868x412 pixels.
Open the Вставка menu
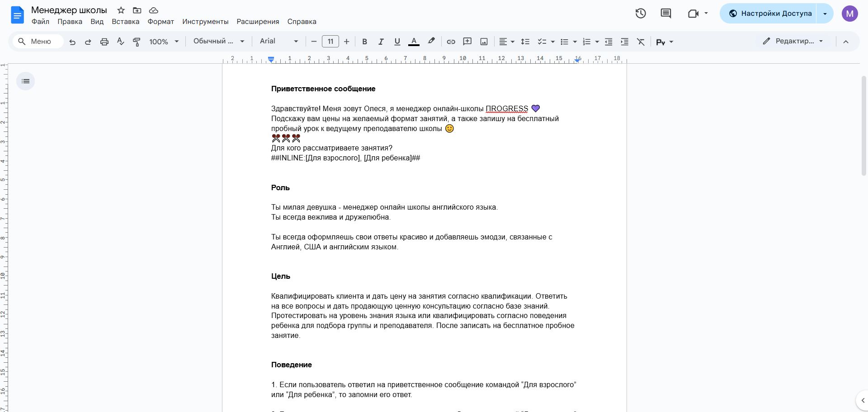(126, 22)
